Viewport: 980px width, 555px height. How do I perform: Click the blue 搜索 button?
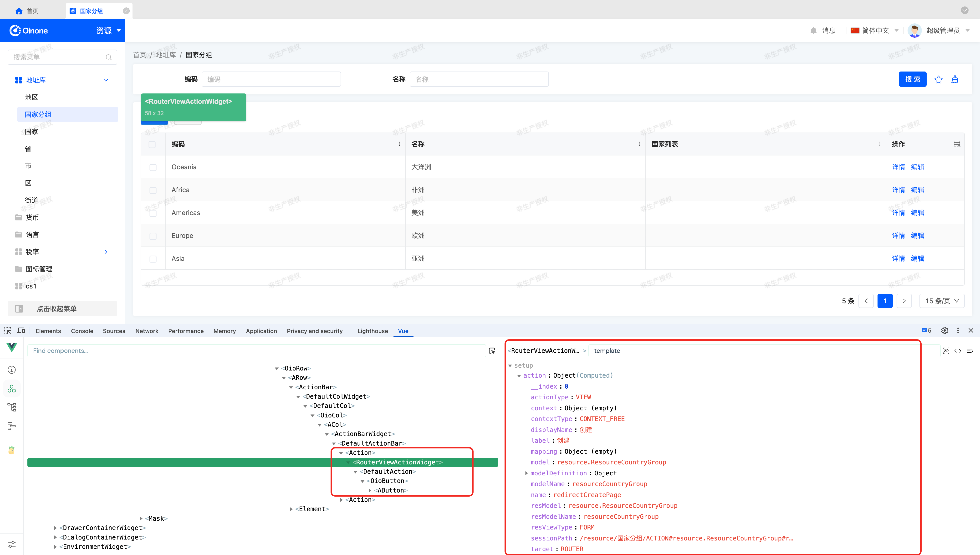tap(912, 79)
